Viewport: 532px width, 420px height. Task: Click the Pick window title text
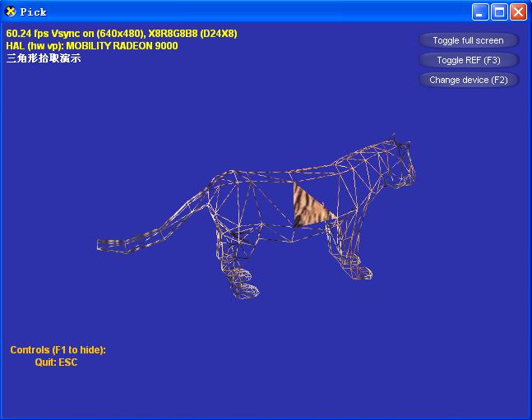click(x=33, y=12)
